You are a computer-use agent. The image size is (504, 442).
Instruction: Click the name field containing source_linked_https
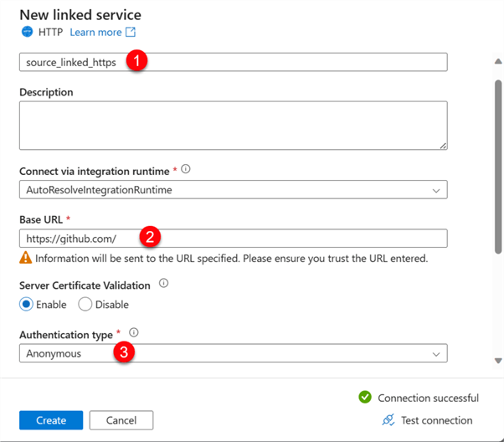(x=233, y=62)
